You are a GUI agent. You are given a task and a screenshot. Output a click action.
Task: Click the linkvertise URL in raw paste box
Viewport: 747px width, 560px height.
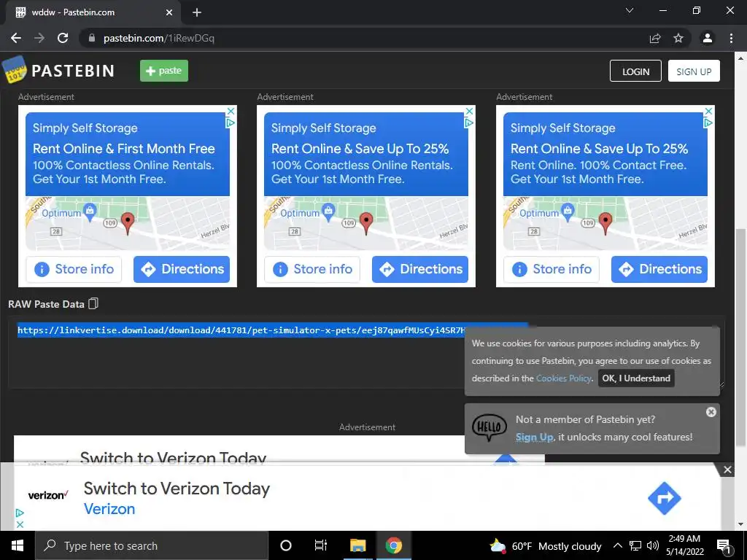241,330
